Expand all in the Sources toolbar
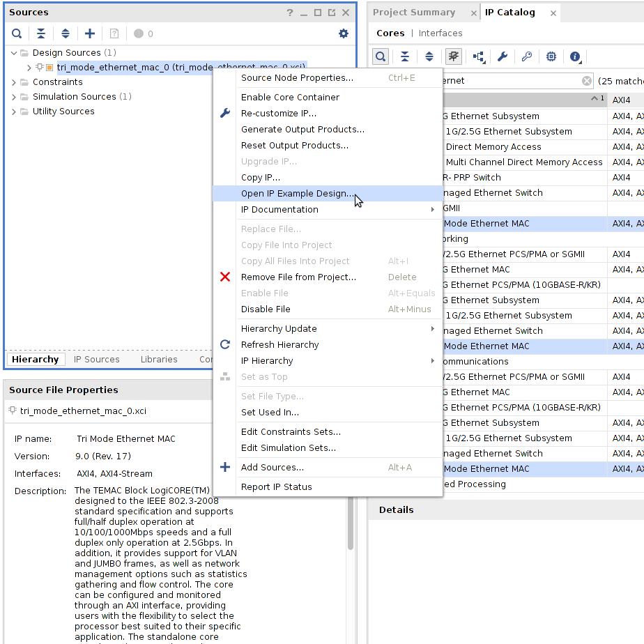The width and height of the screenshot is (644, 644). (66, 33)
